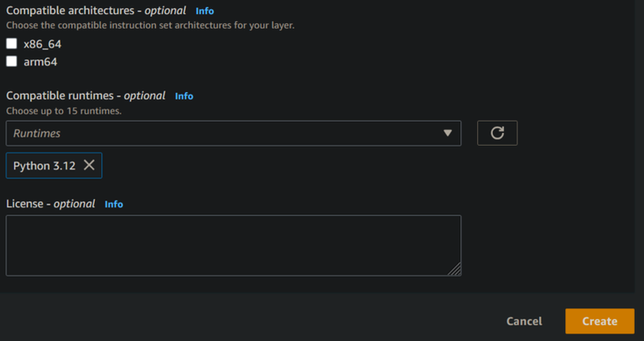Open Info link for Compatible architectures
644x341 pixels.
pos(205,11)
